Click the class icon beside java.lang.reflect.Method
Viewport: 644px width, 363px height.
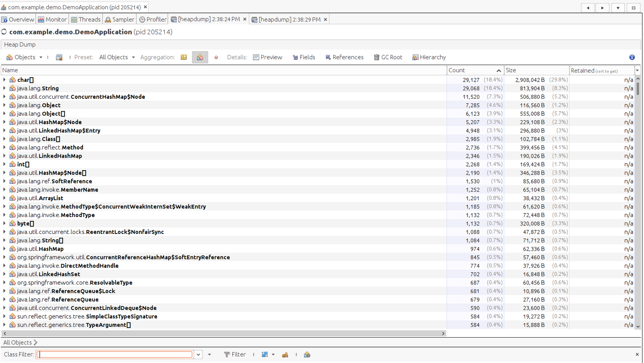tap(12, 148)
